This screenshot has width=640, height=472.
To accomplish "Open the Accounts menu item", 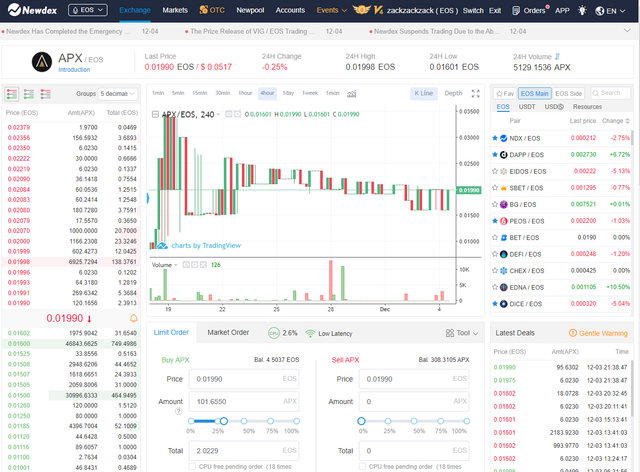I will point(290,10).
